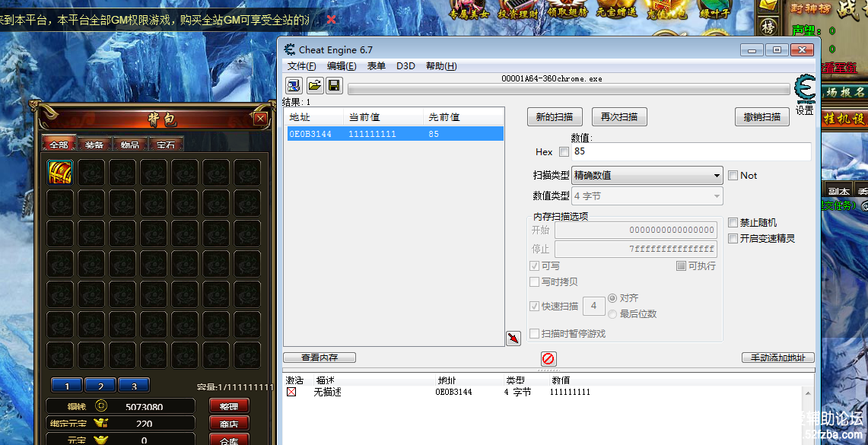Open the 编辑(E) menu
The image size is (868, 445).
click(x=342, y=66)
